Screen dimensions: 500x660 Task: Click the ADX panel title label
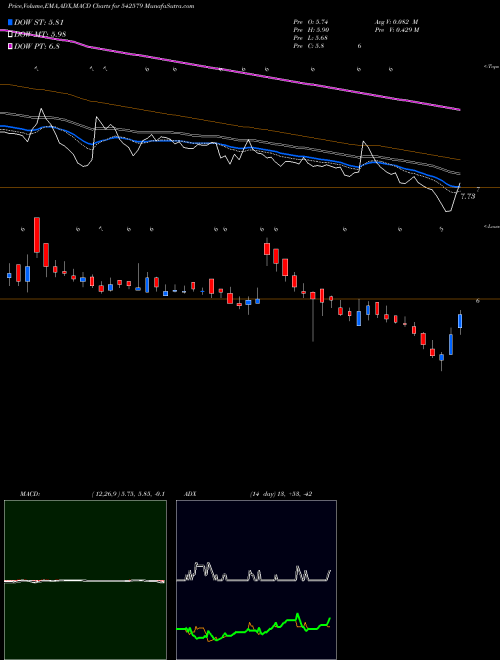(x=190, y=494)
